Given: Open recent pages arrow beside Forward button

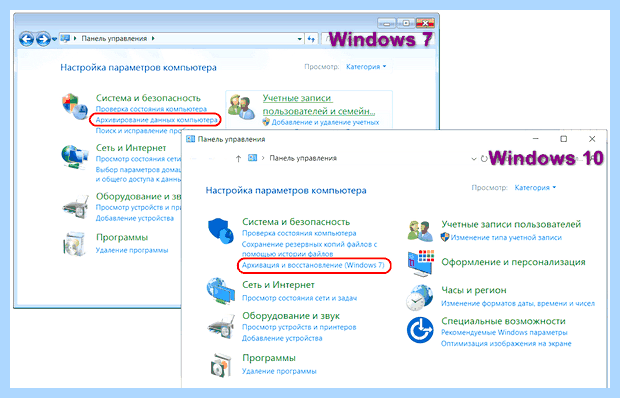Looking at the screenshot, I should tap(55, 39).
